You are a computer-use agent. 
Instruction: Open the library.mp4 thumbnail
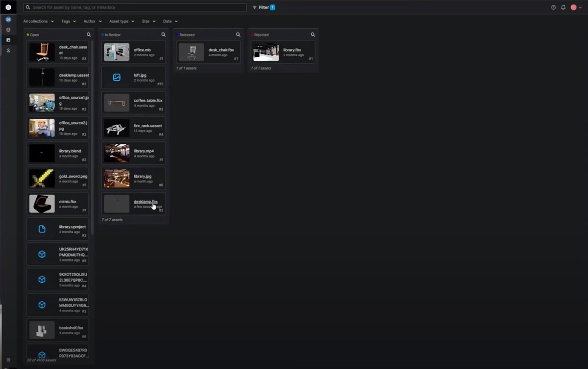(117, 153)
